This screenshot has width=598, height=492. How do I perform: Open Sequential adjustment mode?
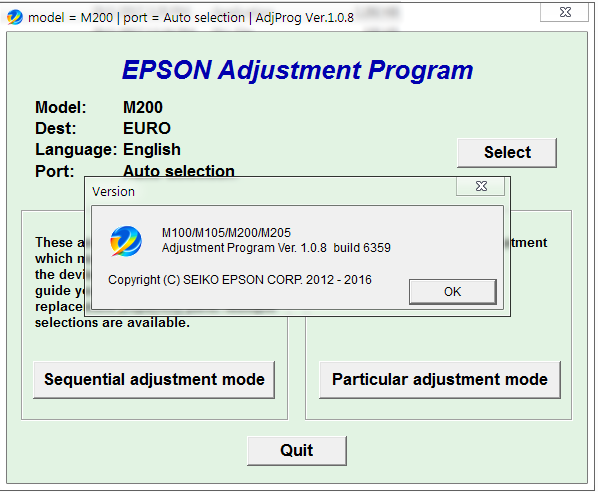pyautogui.click(x=154, y=380)
